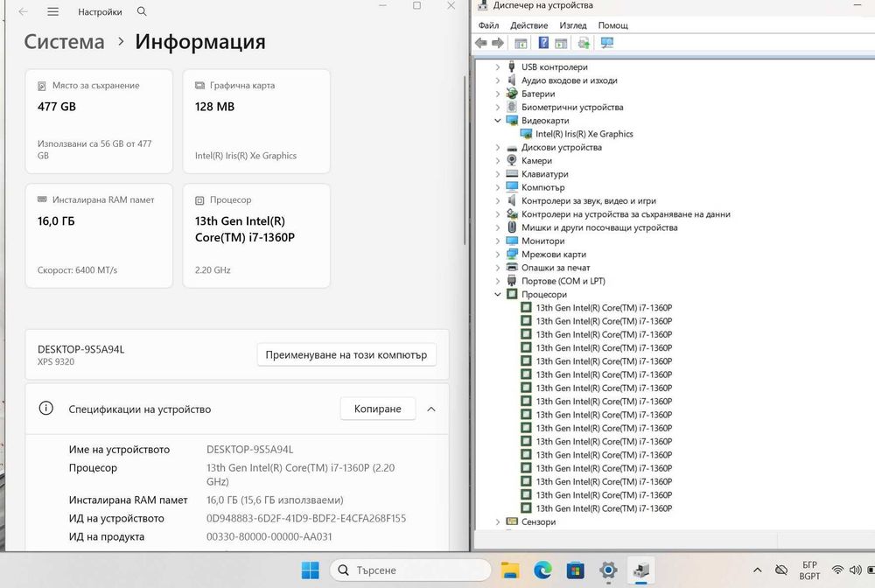
Task: Collapse the Видеокарти node
Action: tap(498, 121)
